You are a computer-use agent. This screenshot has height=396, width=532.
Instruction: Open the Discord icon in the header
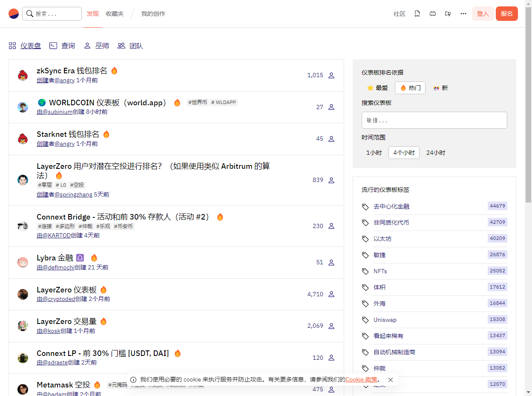coord(433,14)
